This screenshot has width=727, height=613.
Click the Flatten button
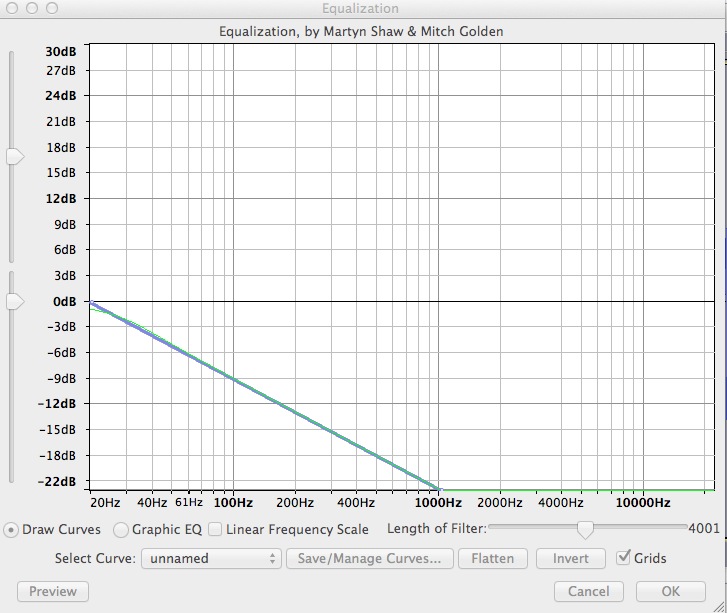(492, 558)
